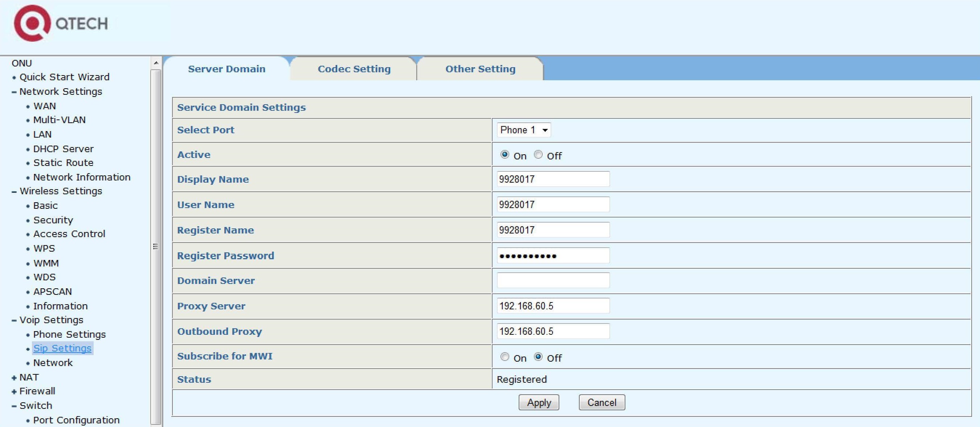Open Quick Start Wizard page
The width and height of the screenshot is (980, 427).
(x=64, y=77)
